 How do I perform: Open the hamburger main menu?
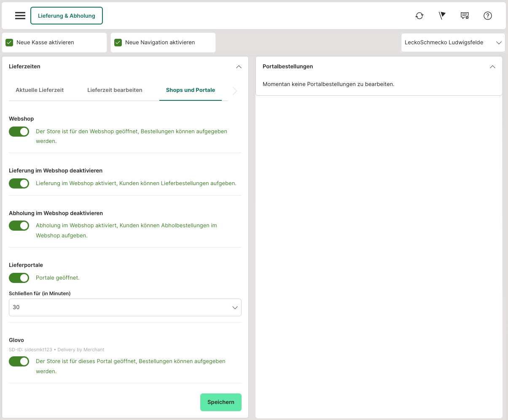click(x=20, y=16)
